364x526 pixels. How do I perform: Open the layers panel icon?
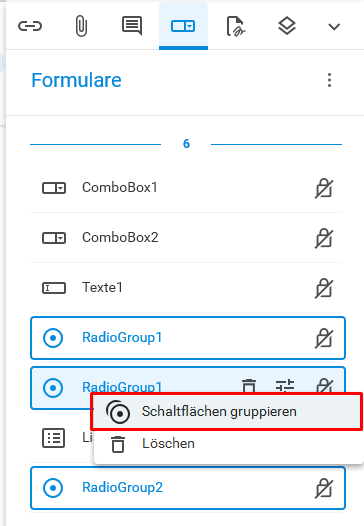[287, 26]
